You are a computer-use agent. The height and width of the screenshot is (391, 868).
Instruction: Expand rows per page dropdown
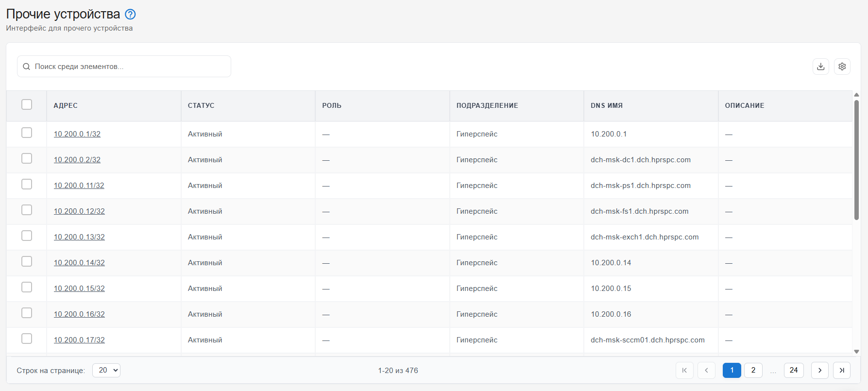click(106, 370)
